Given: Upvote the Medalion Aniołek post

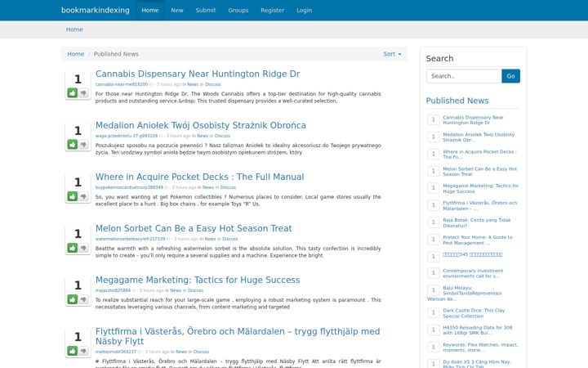Looking at the screenshot, I should click(73, 144).
